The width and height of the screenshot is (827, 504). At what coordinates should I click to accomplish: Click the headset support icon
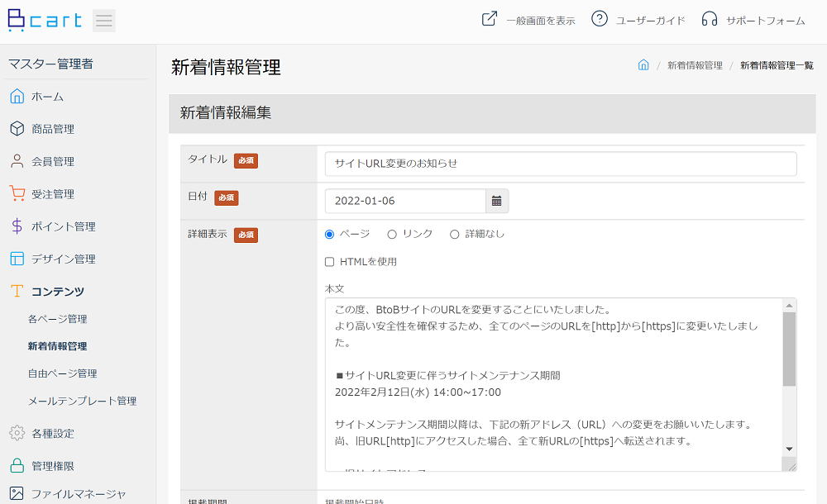coord(710,19)
